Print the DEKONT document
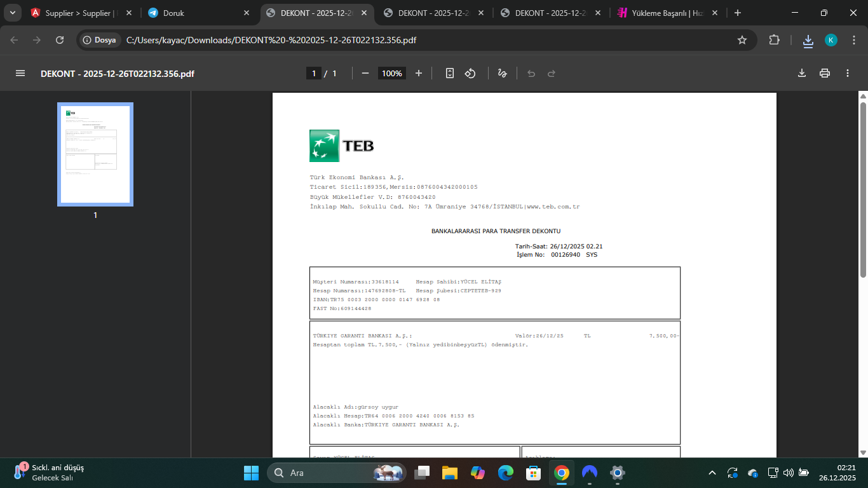868x488 pixels. click(x=825, y=73)
